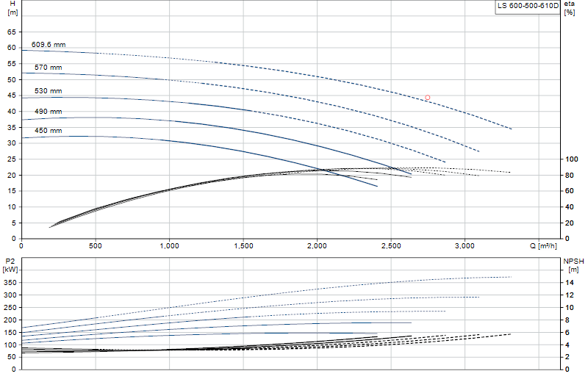Click the 65 head axis tick value
588x382 pixels.
point(12,32)
